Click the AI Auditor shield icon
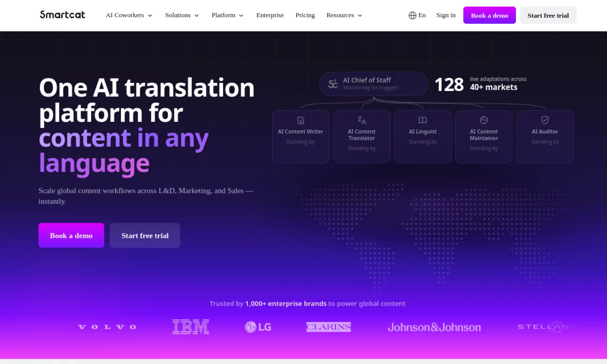This screenshot has height=364, width=607. coord(545,120)
